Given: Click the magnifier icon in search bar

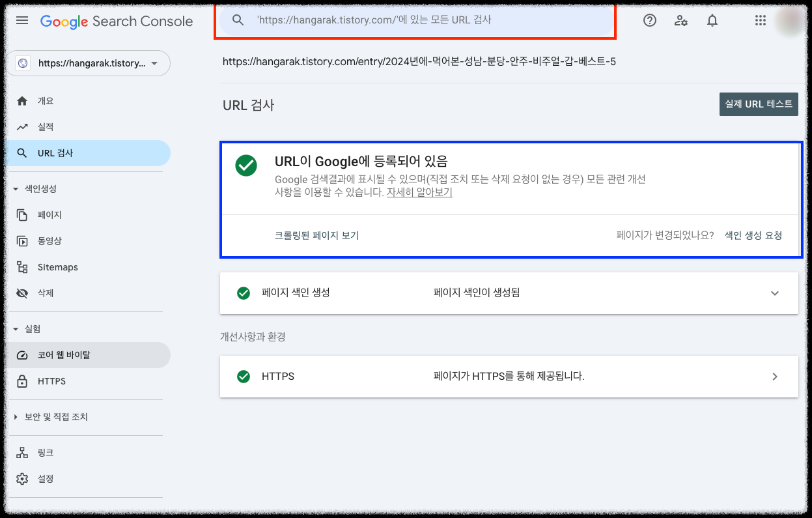Looking at the screenshot, I should [238, 20].
